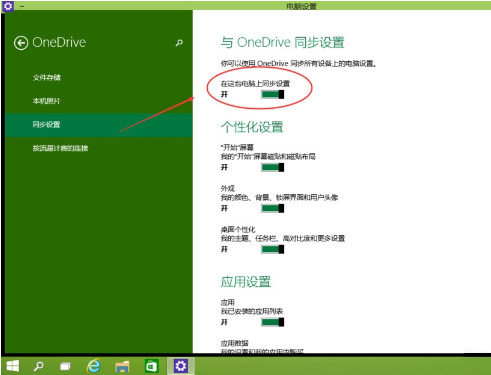The image size is (491, 375).
Task: Select the 同步设置 section
Action: (x=99, y=125)
